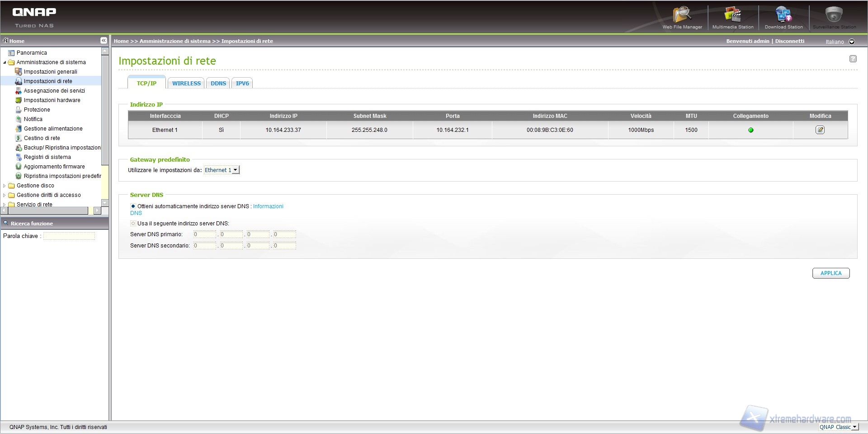Click the edit icon for Ethernet 1
Viewport: 868px width, 434px height.
pyautogui.click(x=820, y=130)
